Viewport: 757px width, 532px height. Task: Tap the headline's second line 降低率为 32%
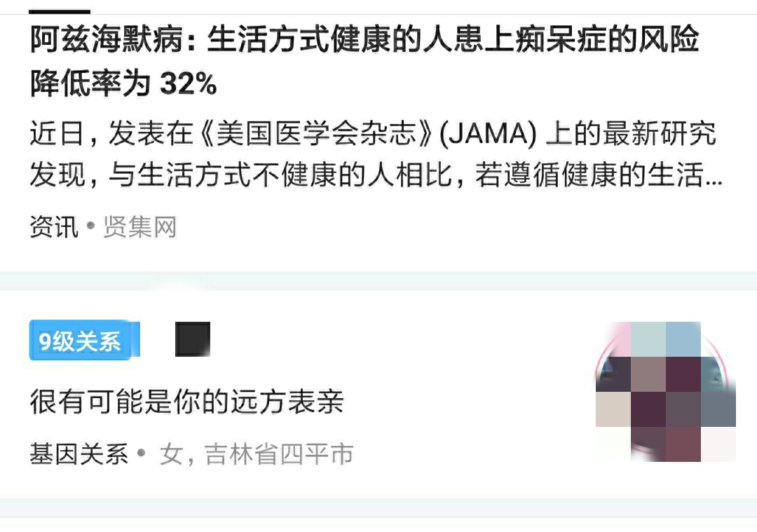pos(123,83)
